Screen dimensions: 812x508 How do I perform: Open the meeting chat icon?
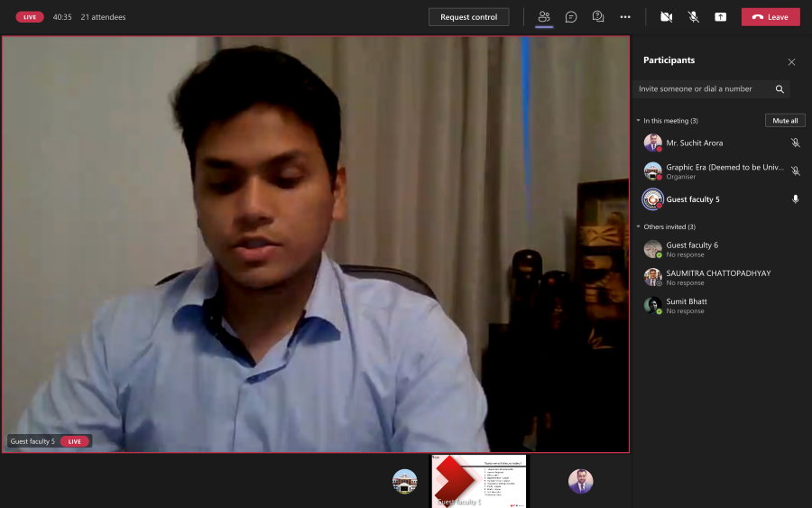point(571,17)
